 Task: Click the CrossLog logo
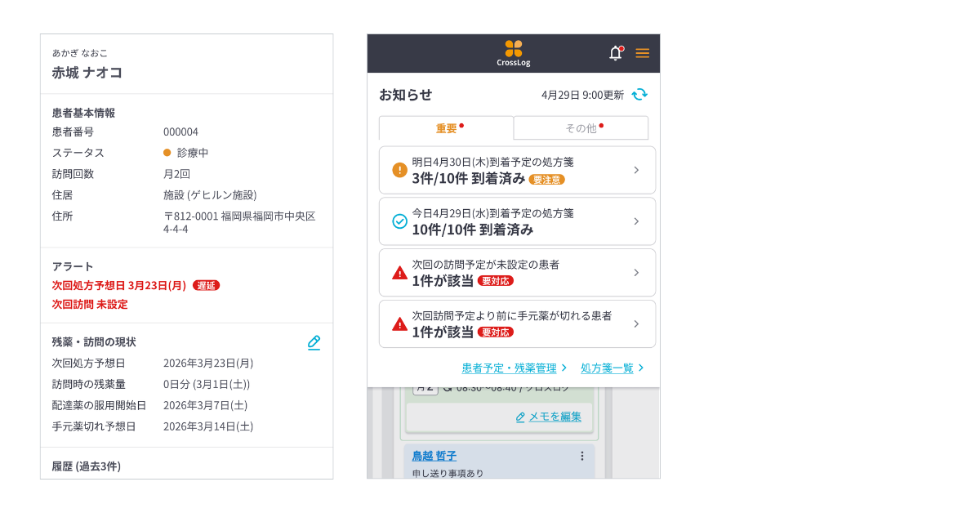513,53
